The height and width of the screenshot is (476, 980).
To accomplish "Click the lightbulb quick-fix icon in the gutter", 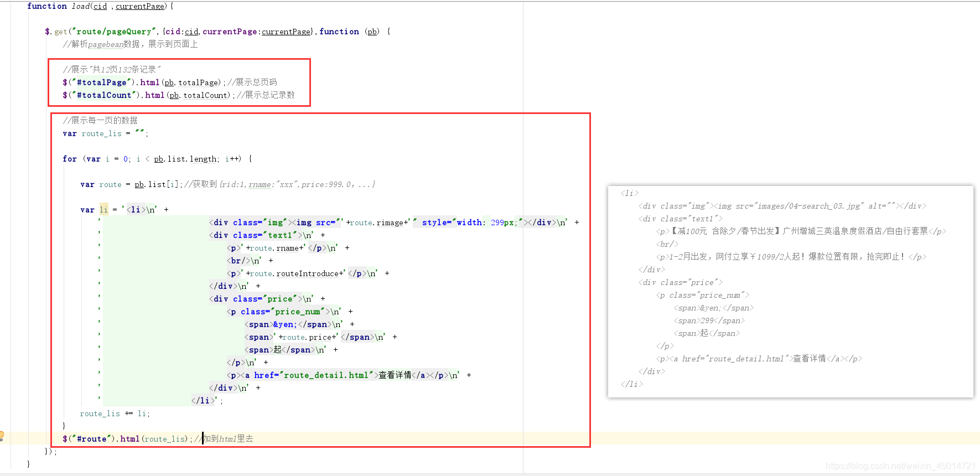I will pos(2,436).
